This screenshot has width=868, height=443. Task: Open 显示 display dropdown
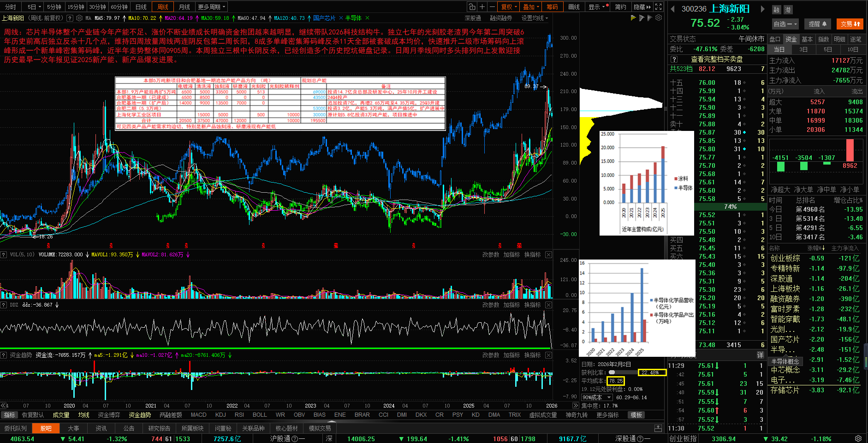[597, 7]
